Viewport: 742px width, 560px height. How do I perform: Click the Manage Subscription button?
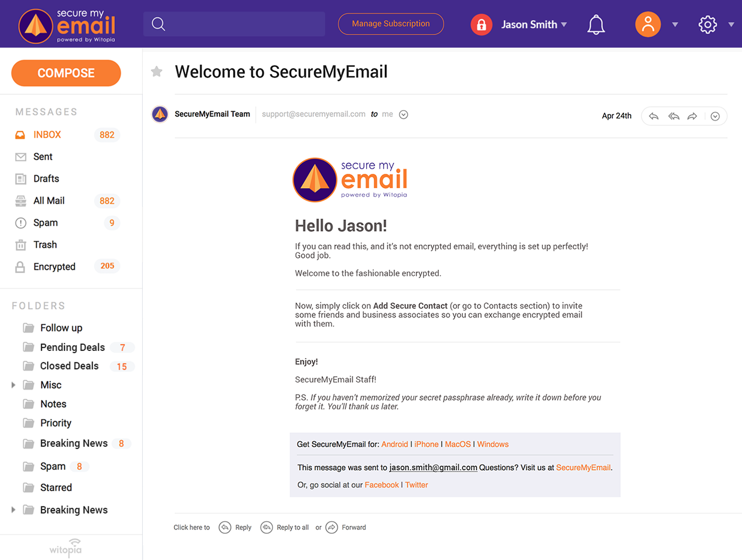coord(391,24)
